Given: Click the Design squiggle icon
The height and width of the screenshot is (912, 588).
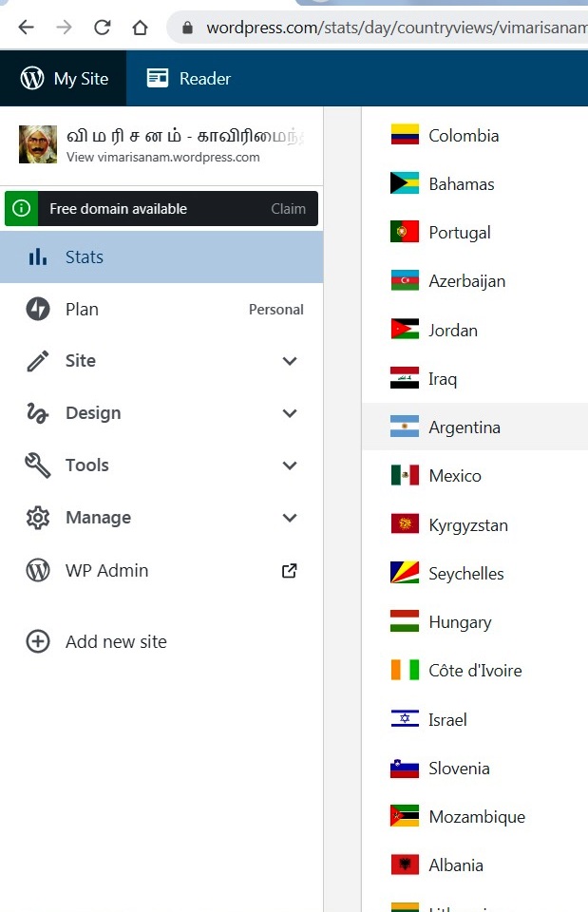Looking at the screenshot, I should pos(38,413).
